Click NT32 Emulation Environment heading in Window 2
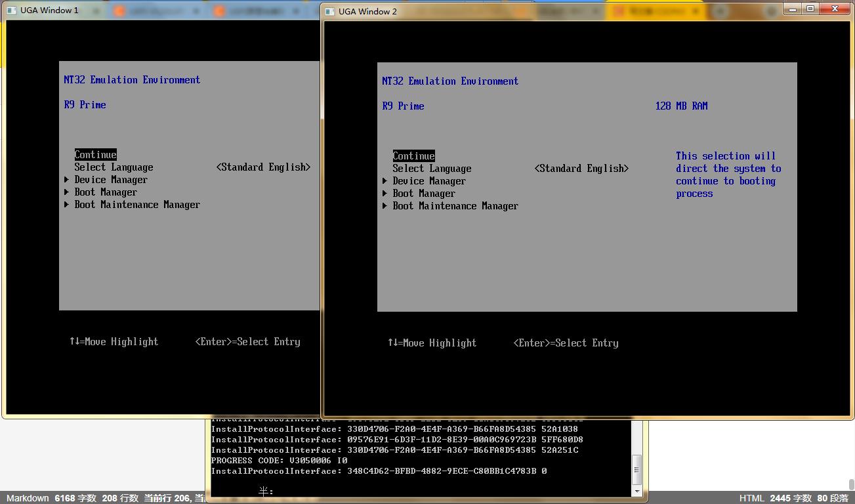This screenshot has height=504, width=855. (x=450, y=81)
